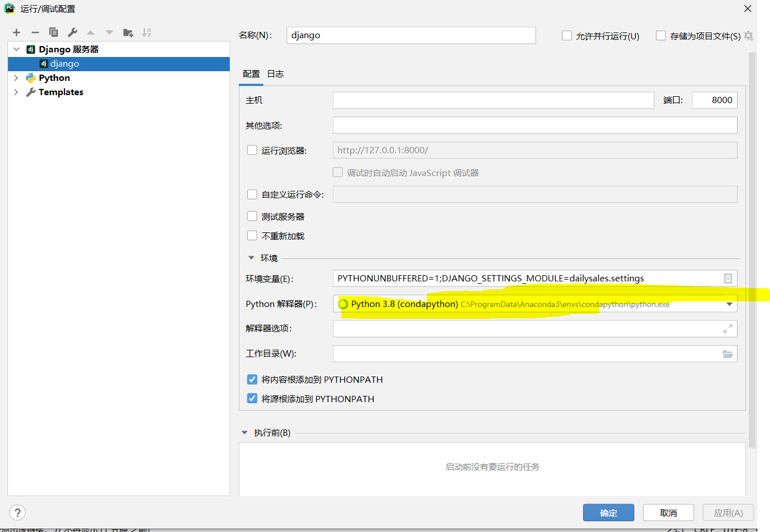Browse working directory folder icon
The width and height of the screenshot is (770, 532).
[728, 354]
